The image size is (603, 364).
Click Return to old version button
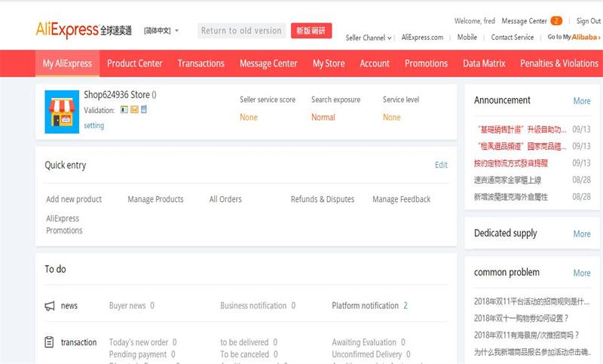point(241,31)
